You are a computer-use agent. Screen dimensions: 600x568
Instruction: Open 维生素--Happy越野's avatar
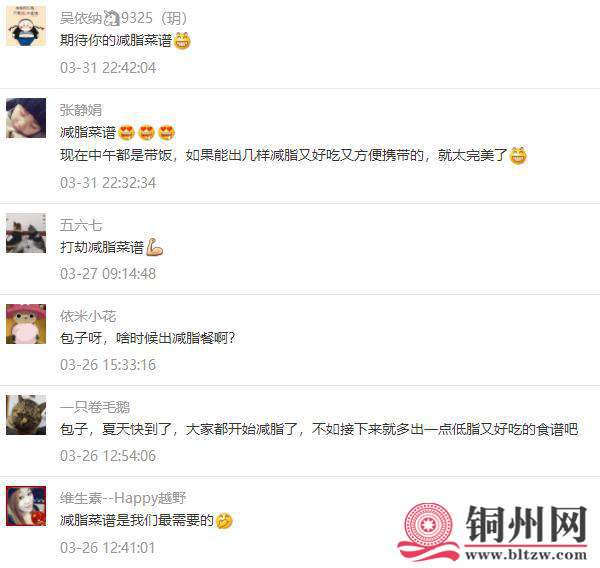click(26, 506)
